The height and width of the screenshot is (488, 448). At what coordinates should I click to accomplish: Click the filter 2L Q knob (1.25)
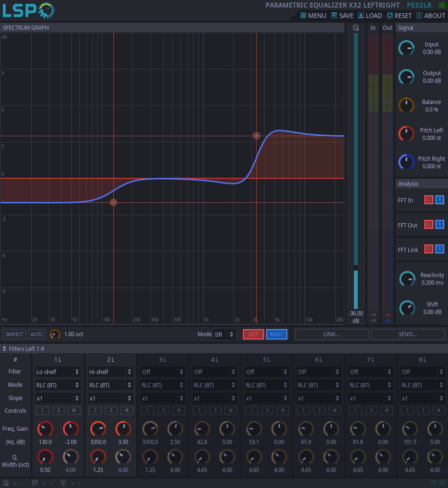pyautogui.click(x=98, y=457)
